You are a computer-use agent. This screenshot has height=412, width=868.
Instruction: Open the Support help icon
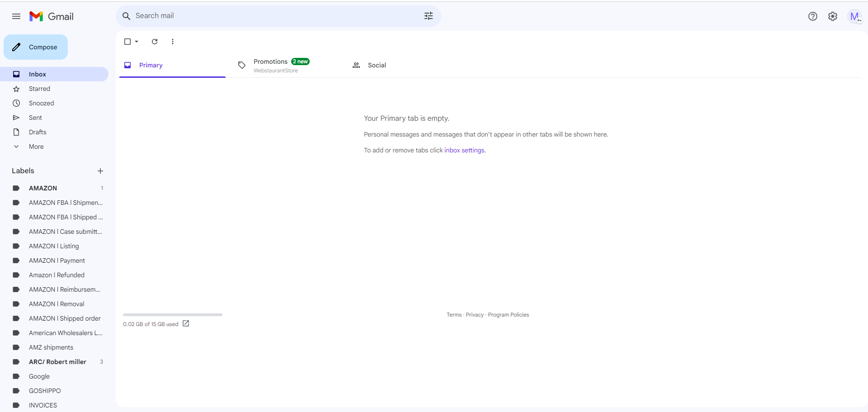coord(813,16)
